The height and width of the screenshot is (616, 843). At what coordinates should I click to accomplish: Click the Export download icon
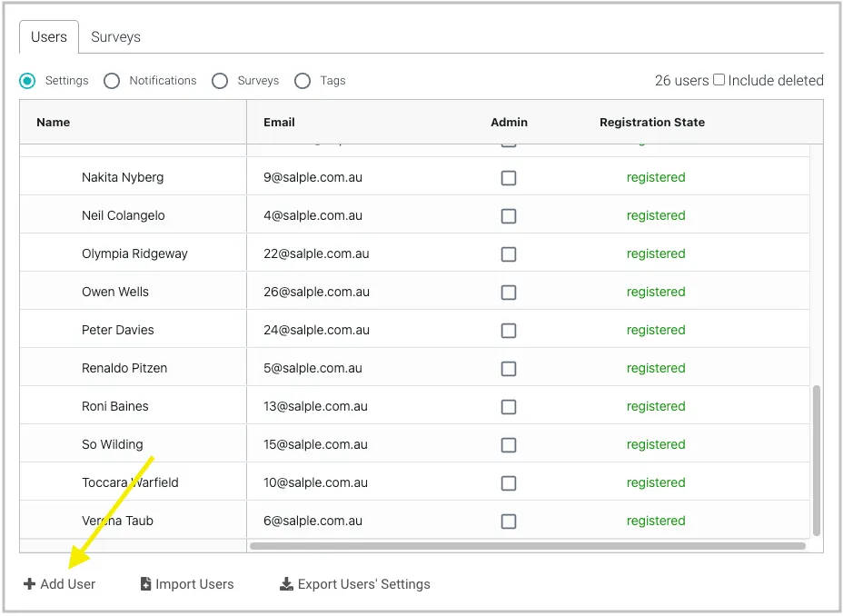click(x=286, y=584)
